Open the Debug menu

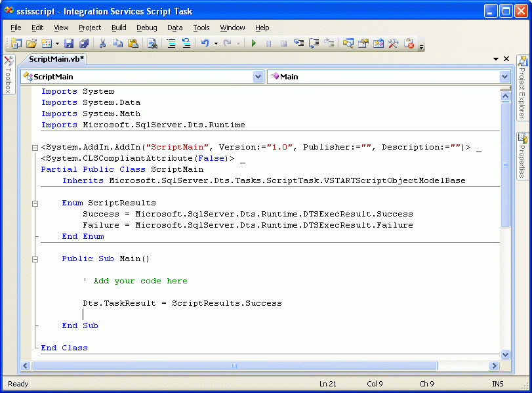point(146,28)
